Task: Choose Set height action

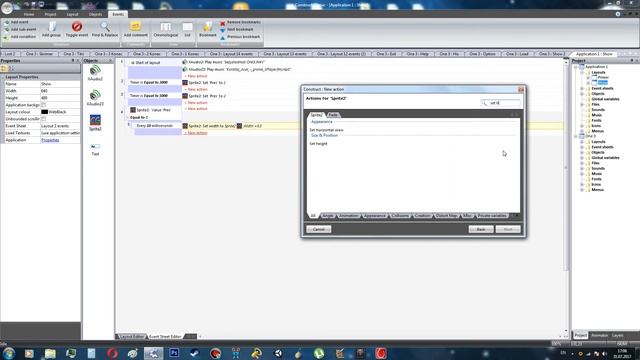Action: pyautogui.click(x=318, y=144)
